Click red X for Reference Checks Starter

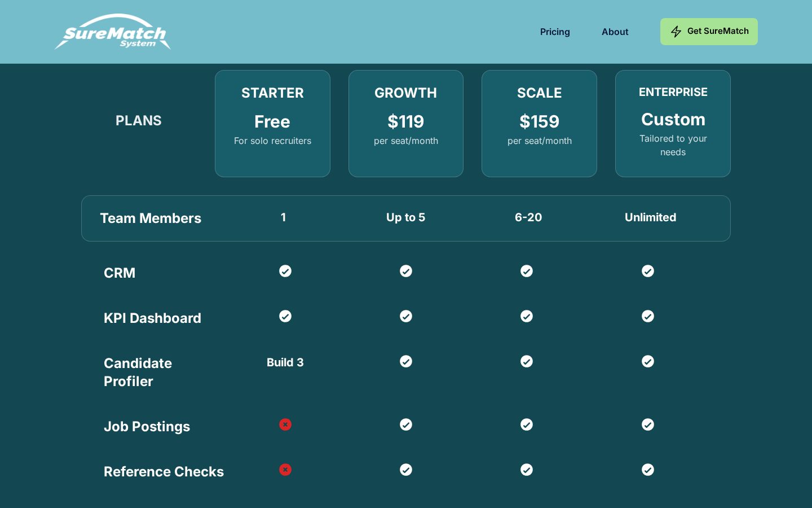[285, 470]
